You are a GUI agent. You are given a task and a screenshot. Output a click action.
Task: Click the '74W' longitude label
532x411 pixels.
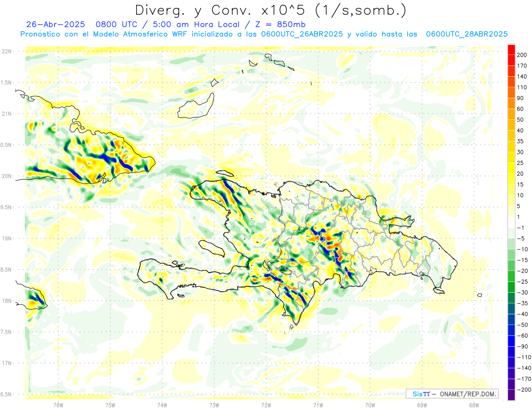(x=162, y=405)
